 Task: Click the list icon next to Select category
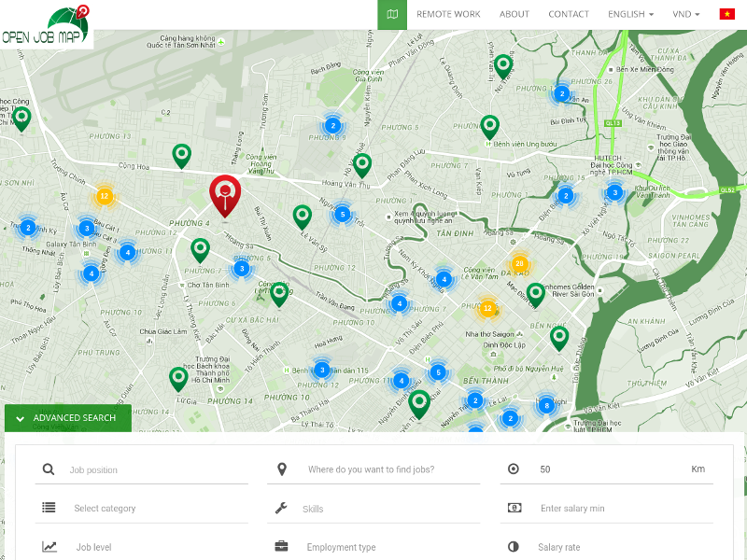click(x=49, y=508)
